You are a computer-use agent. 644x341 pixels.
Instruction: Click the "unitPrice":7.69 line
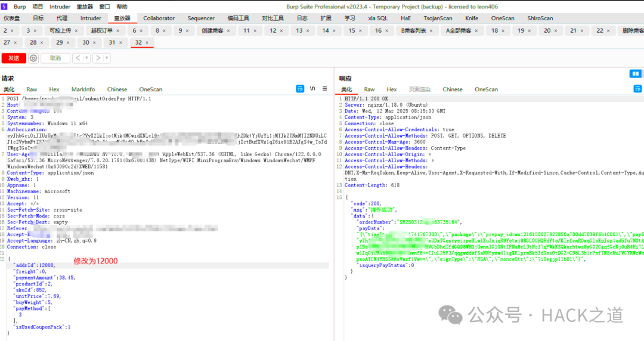tap(38, 296)
